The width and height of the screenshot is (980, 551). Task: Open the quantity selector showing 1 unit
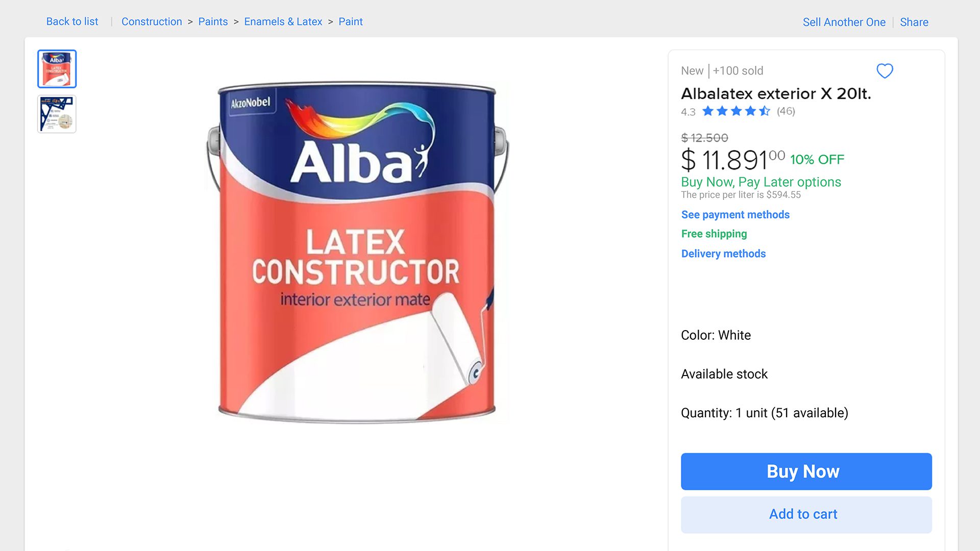point(764,413)
